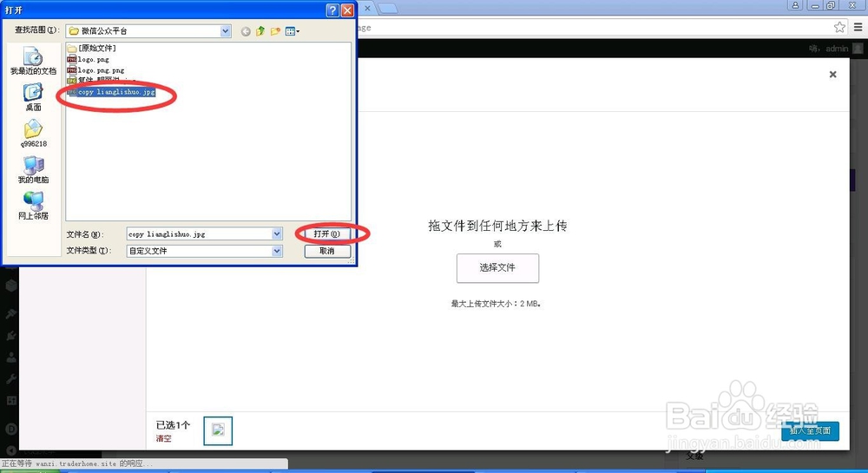
Task: Create a new folder in dialog
Action: tap(275, 31)
